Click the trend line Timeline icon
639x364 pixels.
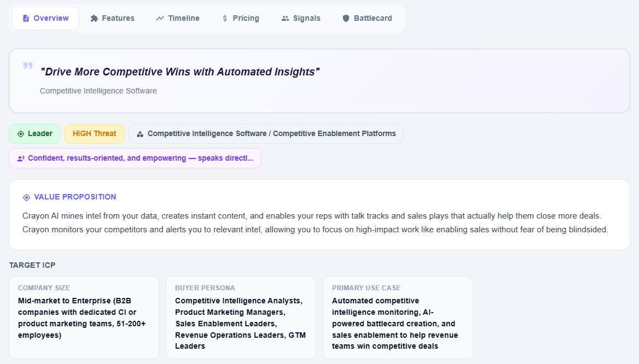[x=160, y=18]
